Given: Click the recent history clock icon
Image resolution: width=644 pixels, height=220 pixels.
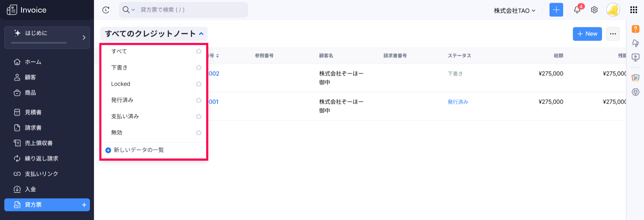Looking at the screenshot, I should pos(106,10).
